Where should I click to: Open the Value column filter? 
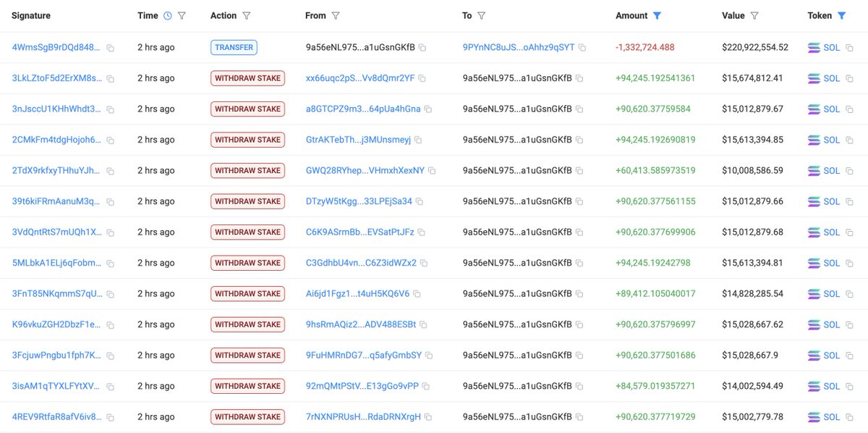[754, 15]
